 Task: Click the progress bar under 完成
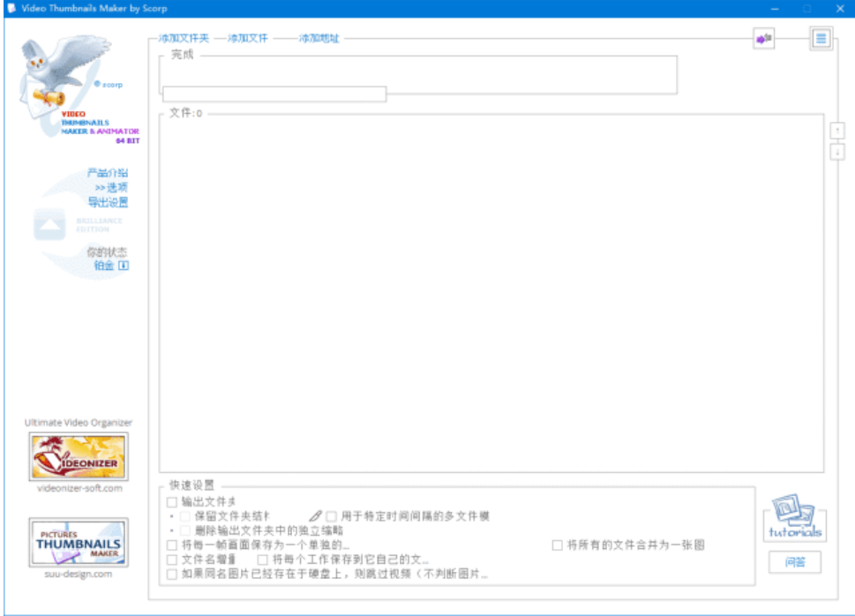tap(274, 94)
